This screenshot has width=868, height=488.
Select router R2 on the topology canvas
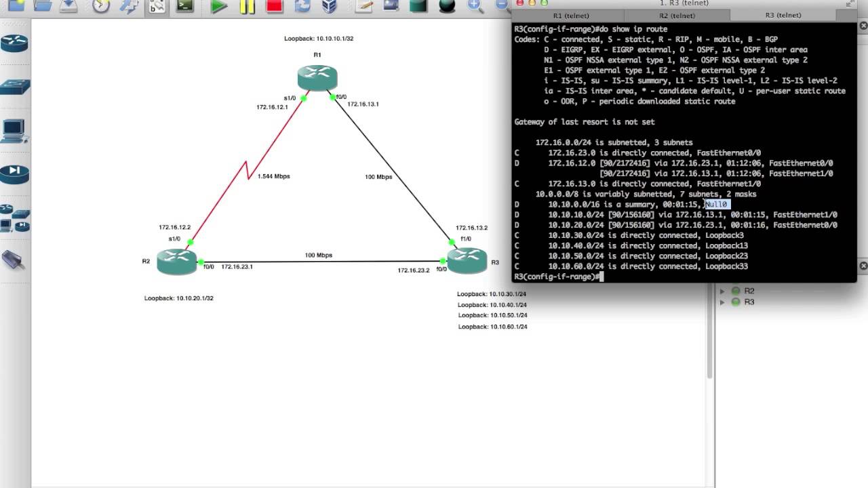point(176,262)
